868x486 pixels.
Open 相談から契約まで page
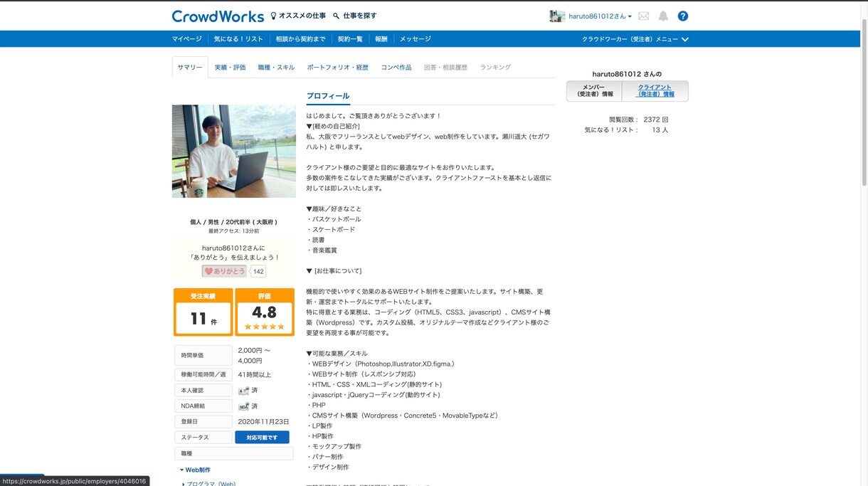pos(300,39)
